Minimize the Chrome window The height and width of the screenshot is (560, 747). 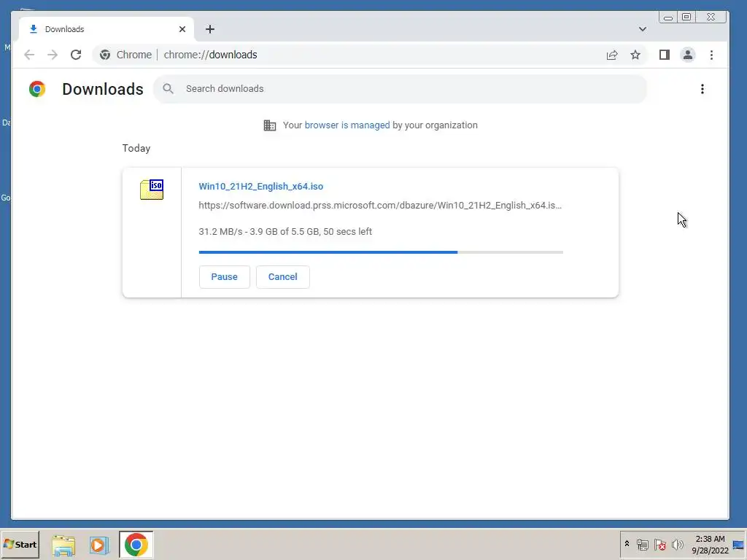coord(668,17)
